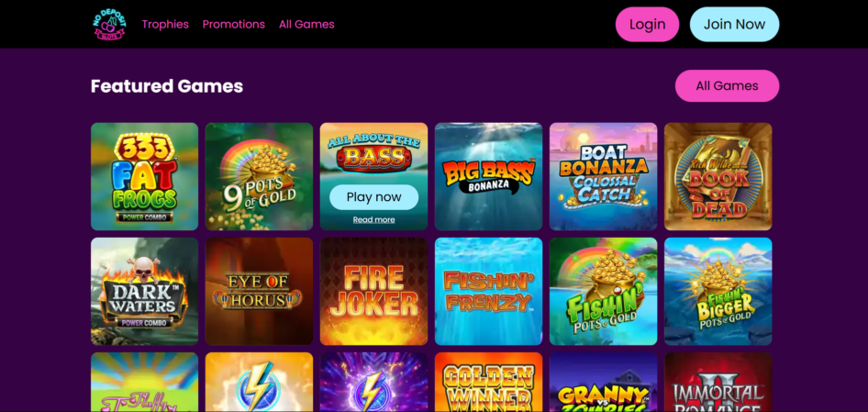The width and height of the screenshot is (868, 412).
Task: Choose the Fishin' Frenzy game tile
Action: (x=488, y=291)
